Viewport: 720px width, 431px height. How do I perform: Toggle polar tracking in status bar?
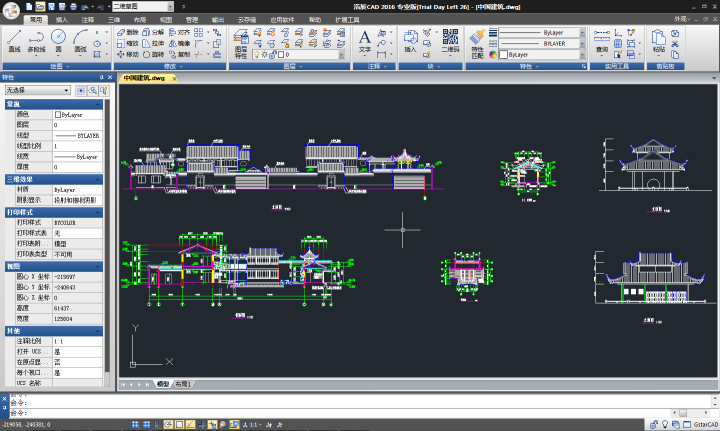(168, 425)
